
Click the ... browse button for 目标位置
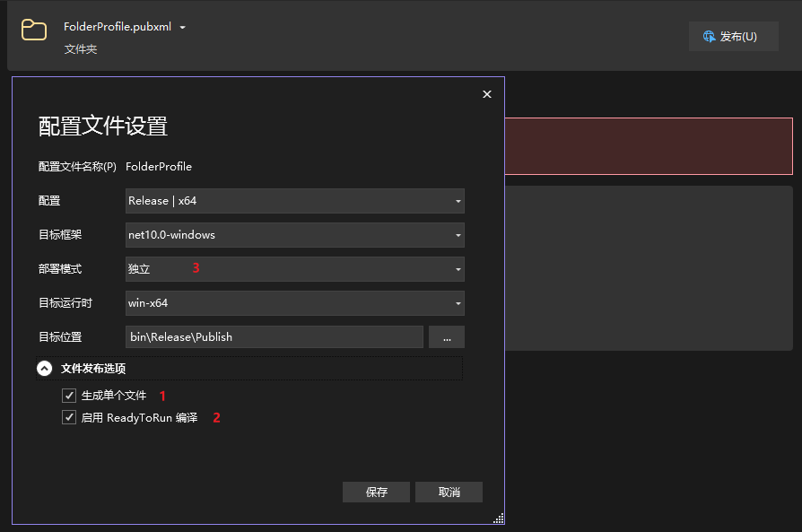tap(447, 337)
